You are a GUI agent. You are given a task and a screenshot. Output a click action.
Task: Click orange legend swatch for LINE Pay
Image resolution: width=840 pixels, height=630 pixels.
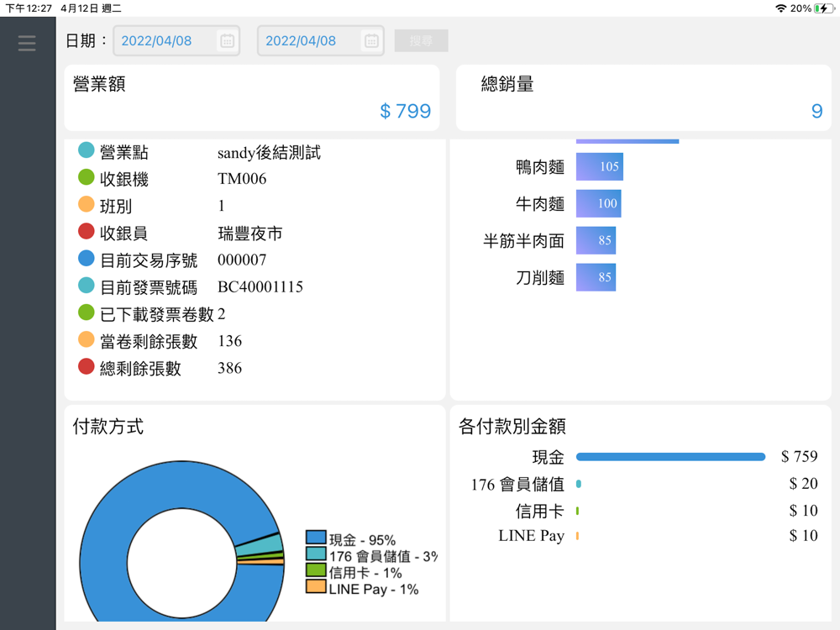[316, 586]
